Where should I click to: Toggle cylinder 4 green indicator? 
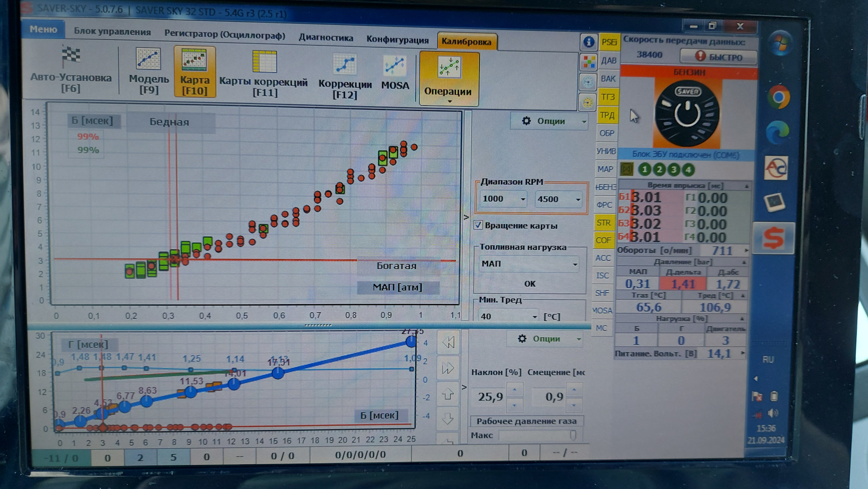pyautogui.click(x=688, y=170)
